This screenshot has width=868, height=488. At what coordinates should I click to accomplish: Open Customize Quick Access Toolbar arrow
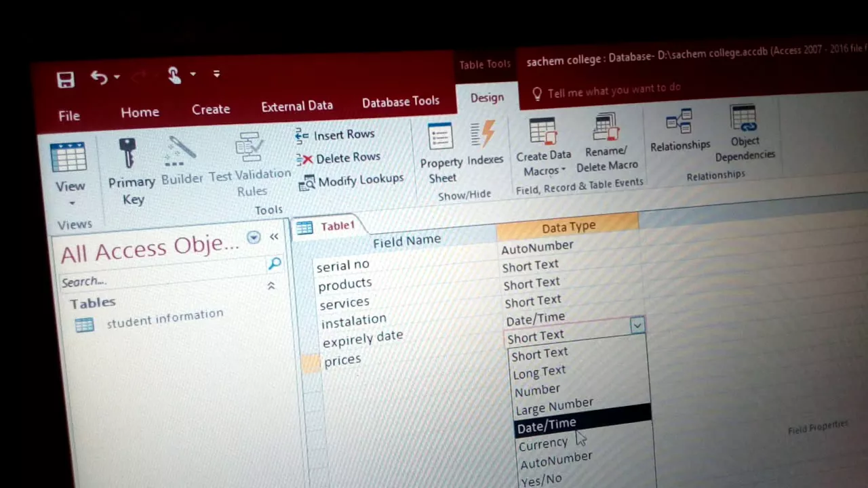(x=216, y=73)
